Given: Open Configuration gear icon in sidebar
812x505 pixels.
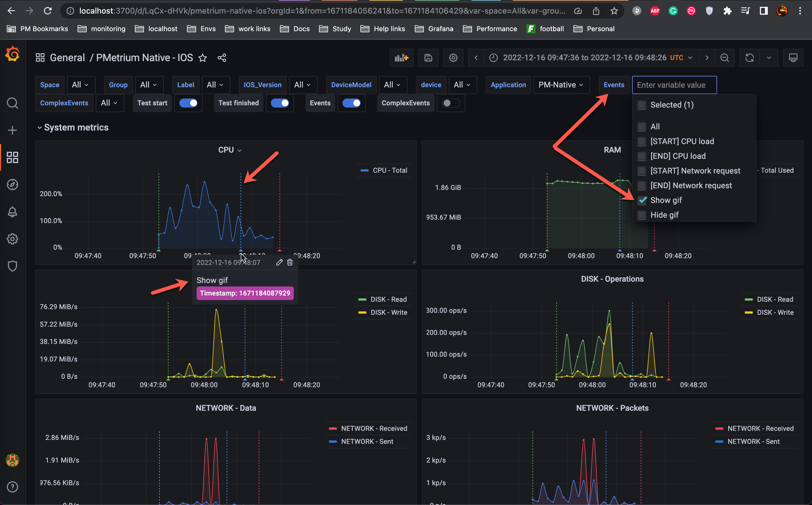Looking at the screenshot, I should (12, 239).
